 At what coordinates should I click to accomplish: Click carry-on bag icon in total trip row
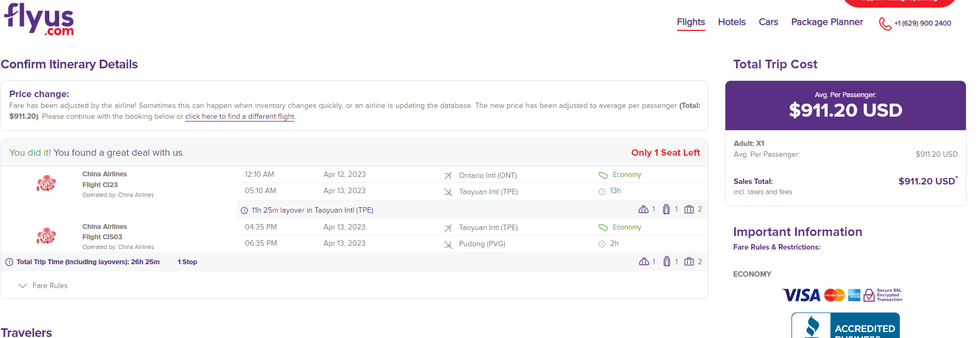pos(666,262)
